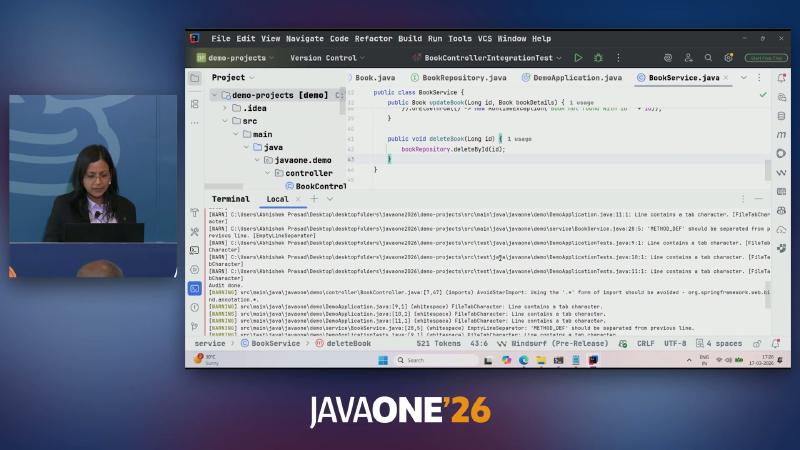Screen dimensions: 800x450
Task: Open the Maven 'm' tool window
Action: point(781,135)
